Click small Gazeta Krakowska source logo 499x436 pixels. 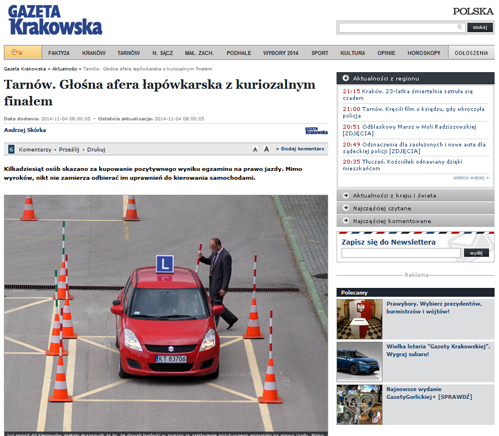tap(316, 131)
